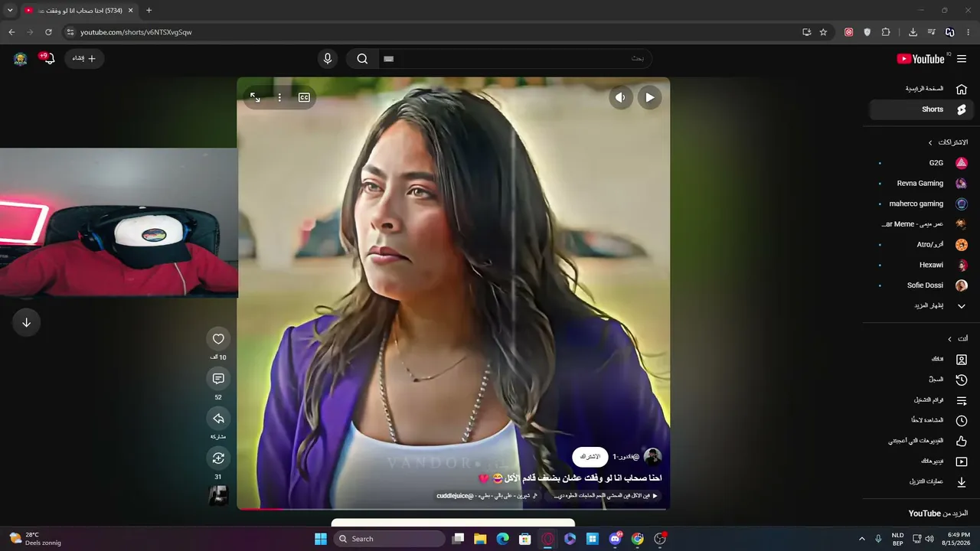Go to the YouTube logo home link
Image resolution: width=980 pixels, height=551 pixels.
coord(920,59)
